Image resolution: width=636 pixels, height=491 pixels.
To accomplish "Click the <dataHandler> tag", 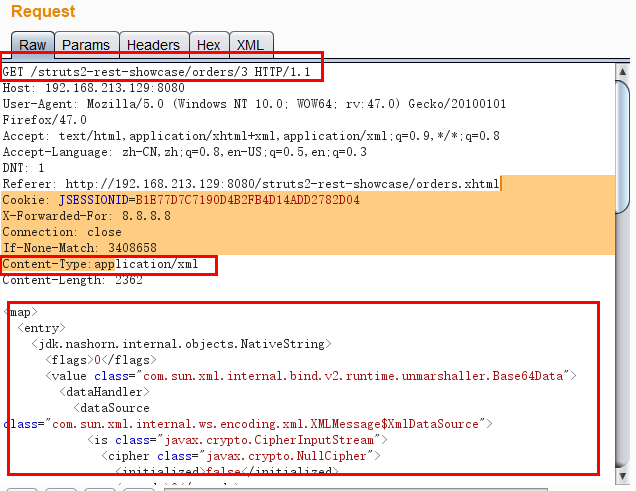I will pyautogui.click(x=105, y=392).
